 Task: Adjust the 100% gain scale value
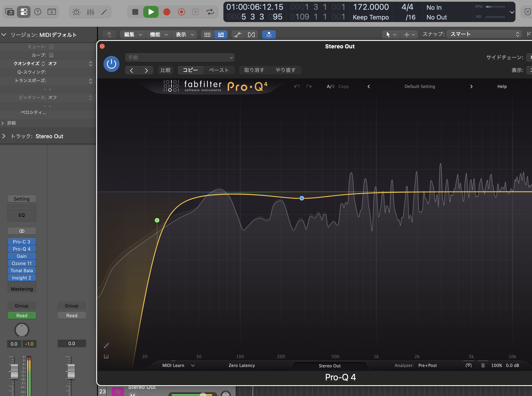497,365
